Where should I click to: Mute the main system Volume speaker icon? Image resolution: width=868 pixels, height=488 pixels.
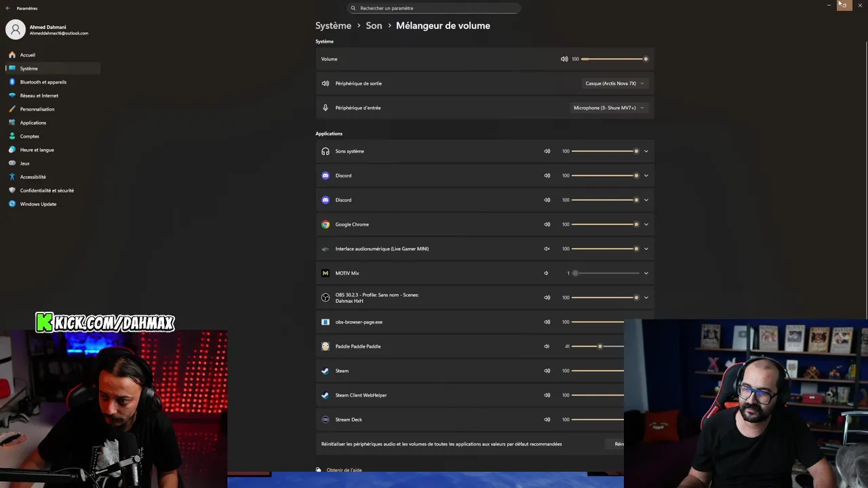tap(564, 59)
